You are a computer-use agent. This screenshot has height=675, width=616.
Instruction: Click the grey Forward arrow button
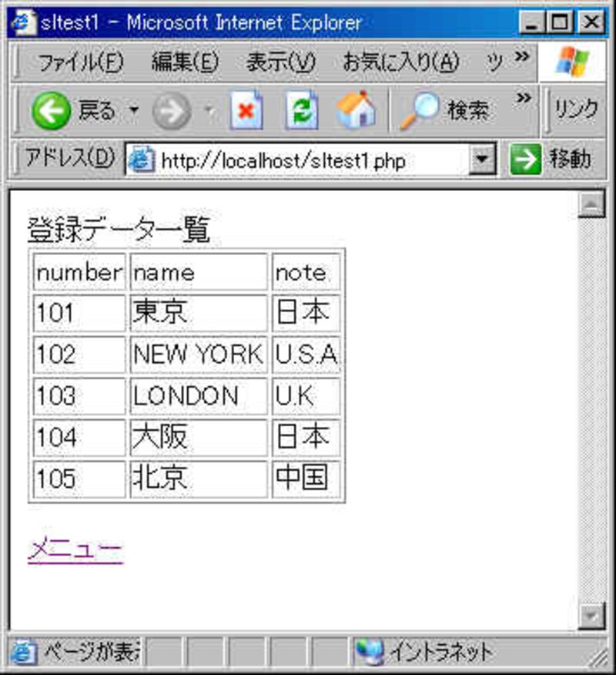[172, 112]
